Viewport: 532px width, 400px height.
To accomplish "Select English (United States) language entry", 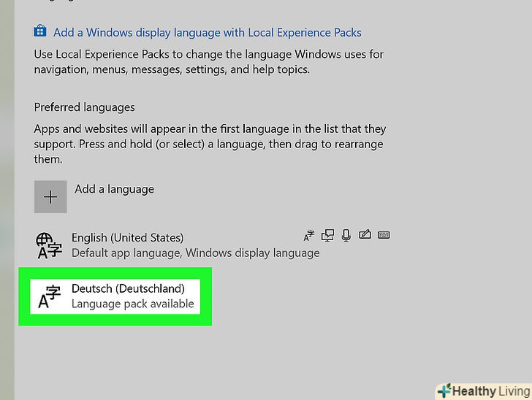I will click(x=212, y=245).
